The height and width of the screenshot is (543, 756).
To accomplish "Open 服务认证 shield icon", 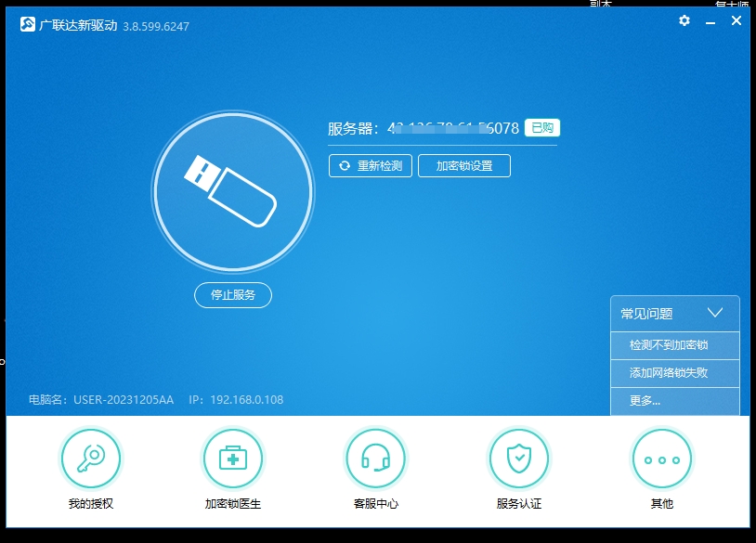I will [x=519, y=459].
